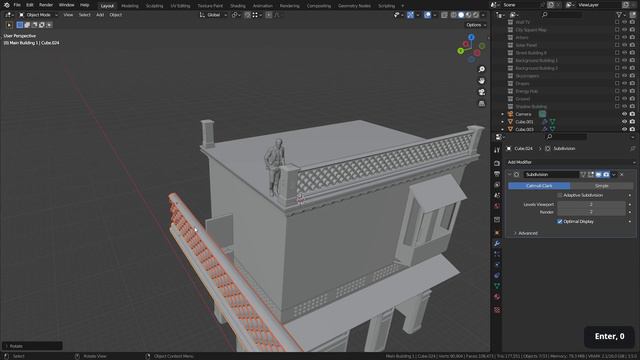Toggle viewport overlays button
The width and height of the screenshot is (640, 360).
[427, 15]
